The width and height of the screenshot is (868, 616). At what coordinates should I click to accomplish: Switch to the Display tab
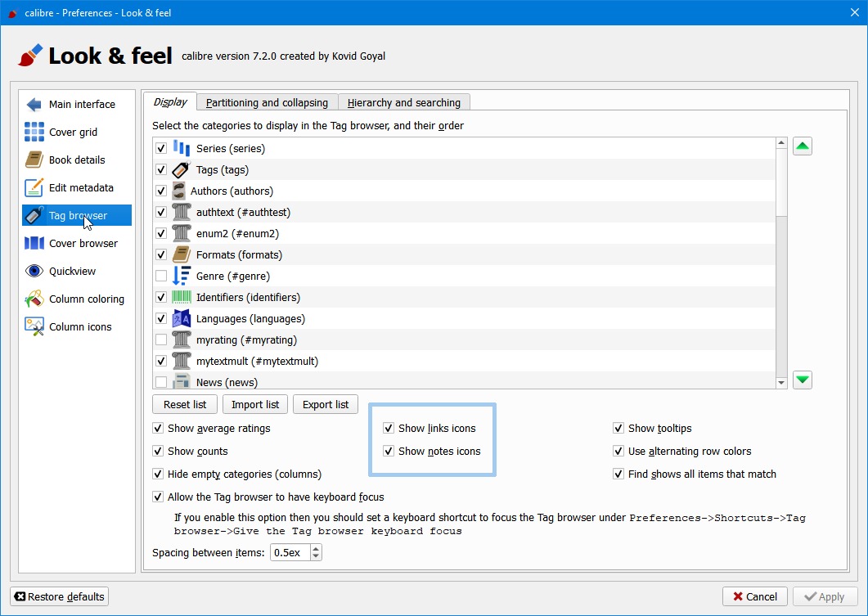click(x=170, y=101)
